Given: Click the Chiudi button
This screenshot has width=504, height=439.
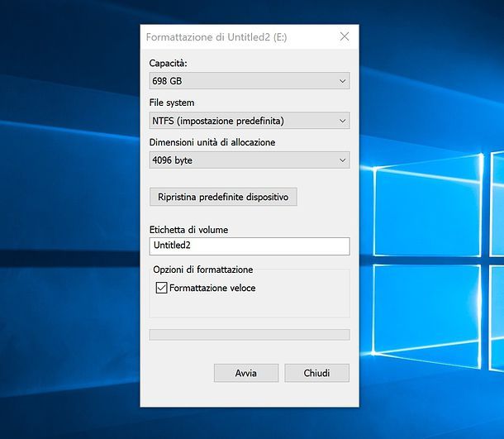Looking at the screenshot, I should coord(317,373).
